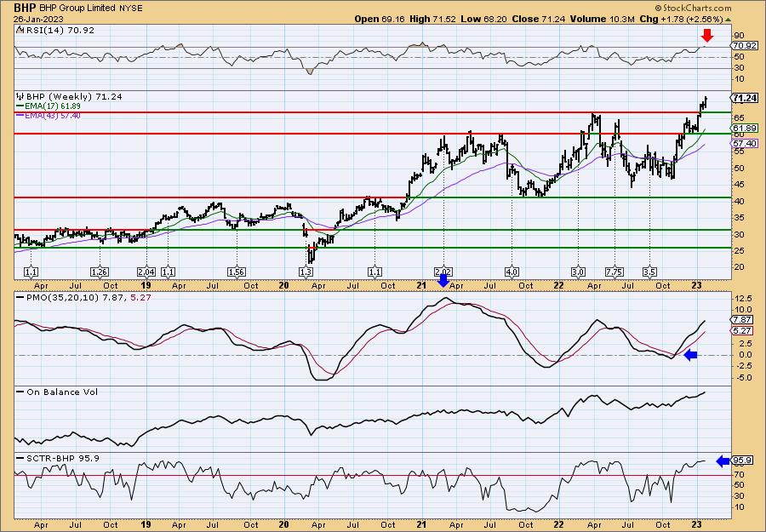Image resolution: width=766 pixels, height=532 pixels.
Task: Click the ©StockCharts.com credit text
Action: [693, 8]
